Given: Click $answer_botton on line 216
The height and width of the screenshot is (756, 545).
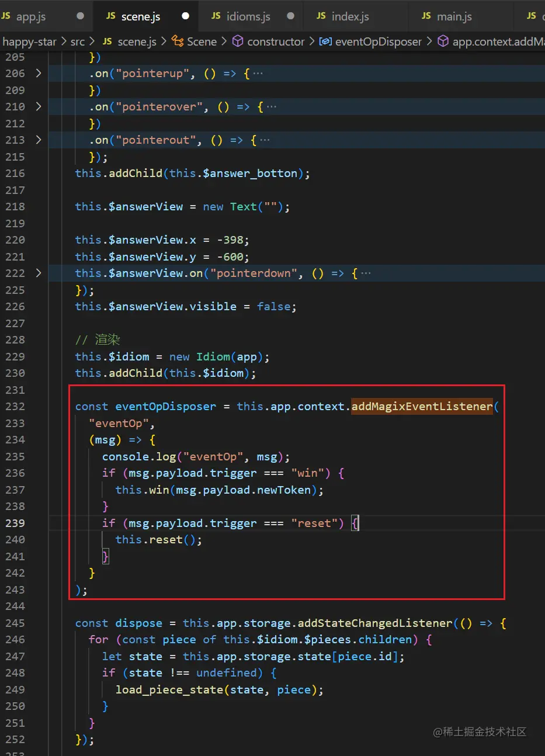Looking at the screenshot, I should (x=250, y=173).
